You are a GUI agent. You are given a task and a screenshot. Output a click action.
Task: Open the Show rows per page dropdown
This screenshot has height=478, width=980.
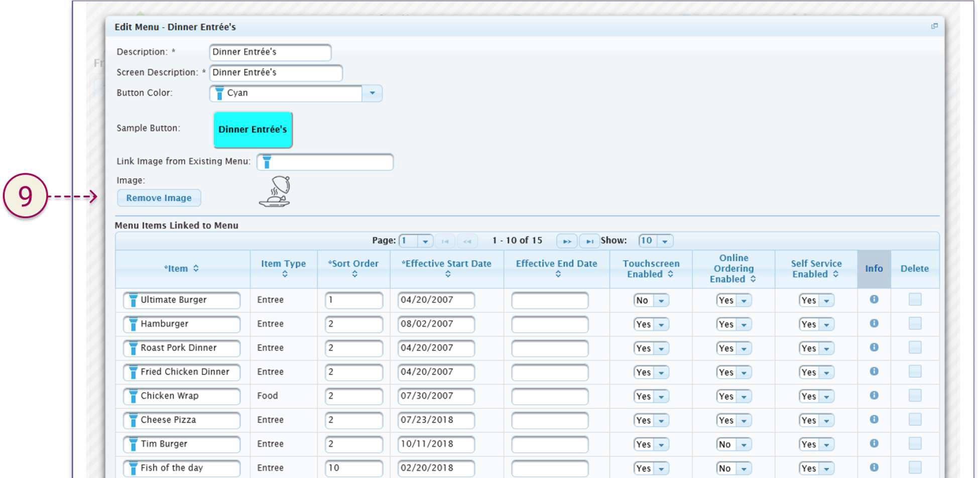tap(665, 241)
